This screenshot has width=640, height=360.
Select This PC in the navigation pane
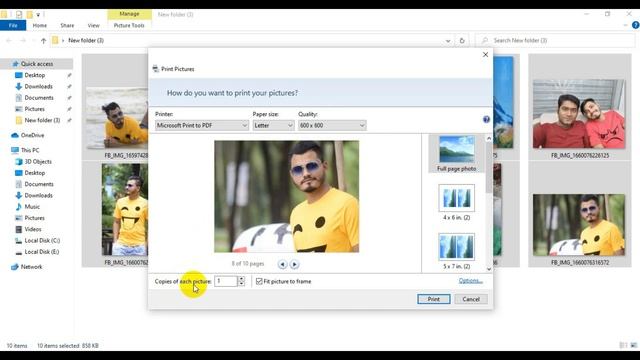[30, 150]
